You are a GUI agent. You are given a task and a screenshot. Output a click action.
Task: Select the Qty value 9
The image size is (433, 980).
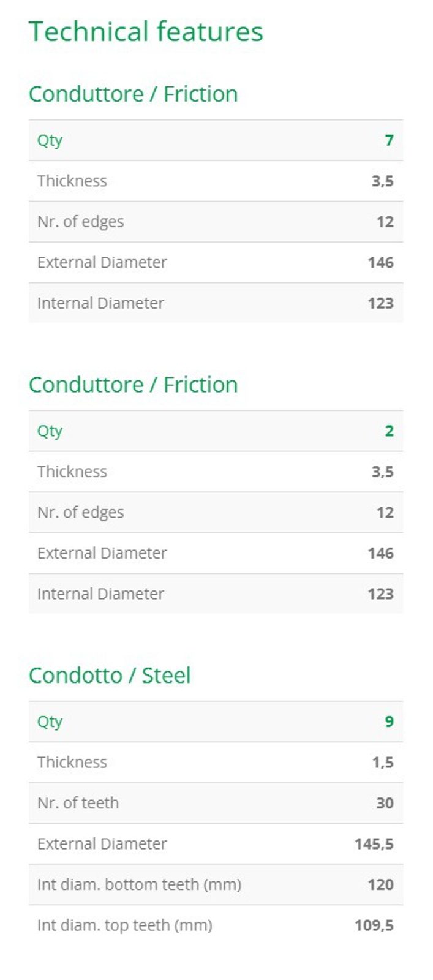pos(389,722)
